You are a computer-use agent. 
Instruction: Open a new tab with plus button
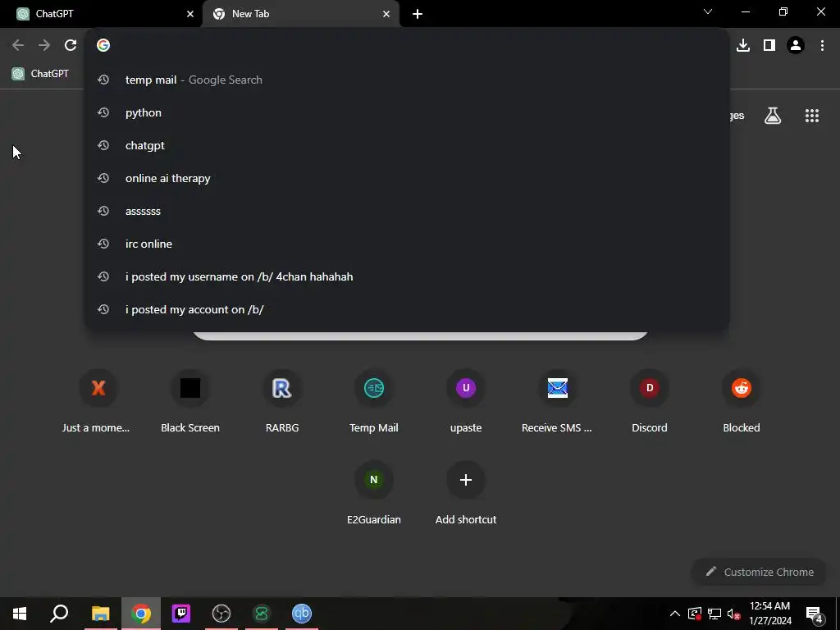coord(418,14)
